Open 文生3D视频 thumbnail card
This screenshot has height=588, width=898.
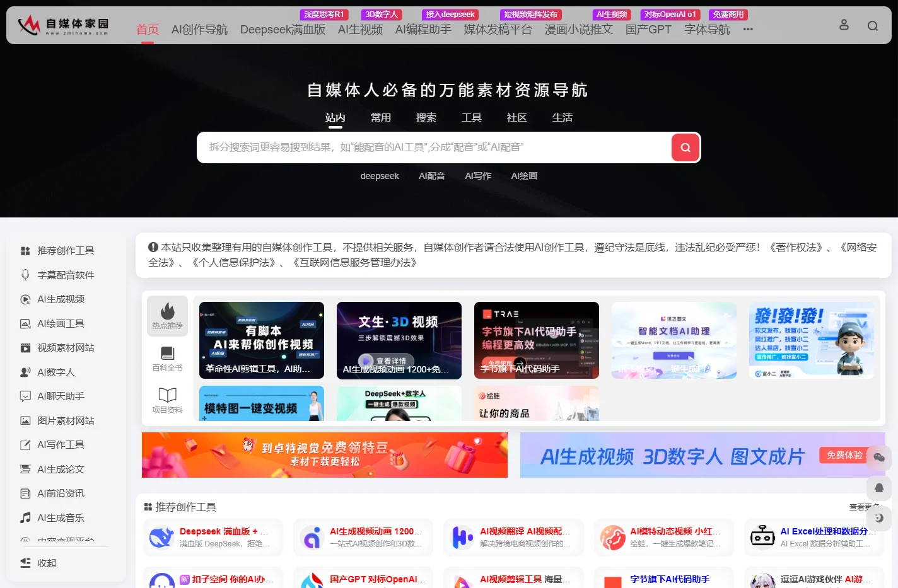pos(399,340)
